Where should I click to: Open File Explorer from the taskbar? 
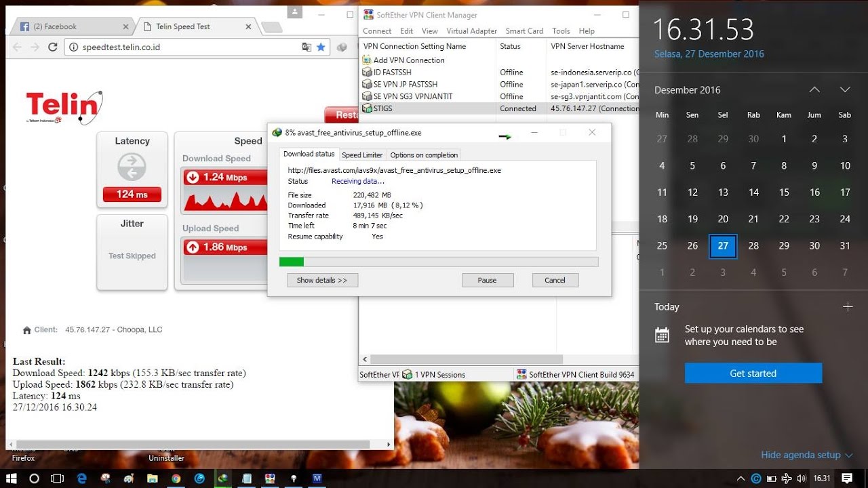[x=153, y=478]
